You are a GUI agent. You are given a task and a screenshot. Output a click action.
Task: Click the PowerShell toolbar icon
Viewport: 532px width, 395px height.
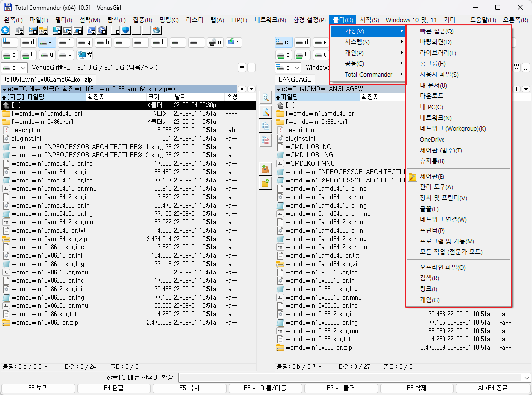coord(91,30)
